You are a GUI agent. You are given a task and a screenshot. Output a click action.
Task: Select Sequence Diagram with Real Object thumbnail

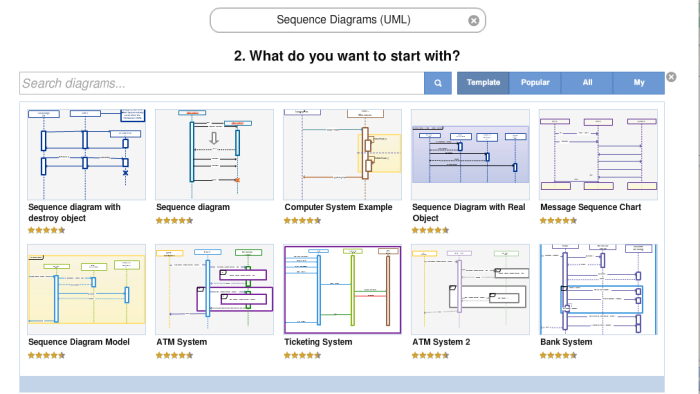tap(470, 154)
